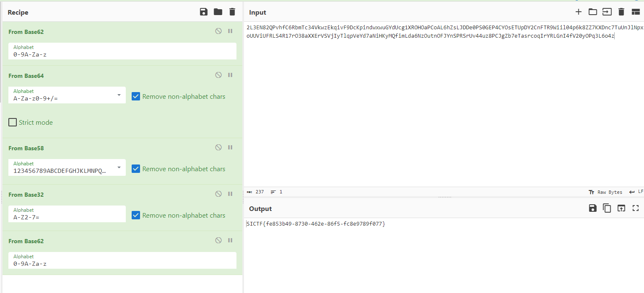Image resolution: width=644 pixels, height=293 pixels.
Task: Load a recipe via folder icon
Action: click(x=218, y=12)
